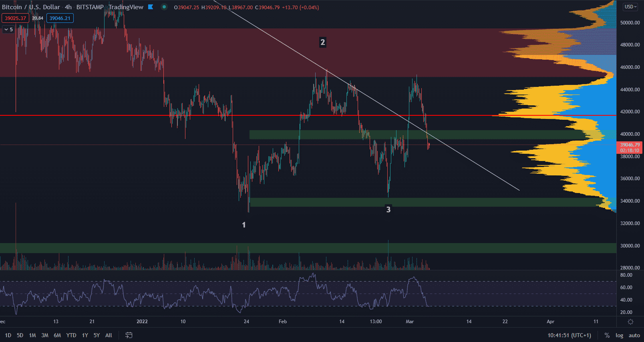
Task: Open the USD currency dropdown
Action: tap(630, 7)
